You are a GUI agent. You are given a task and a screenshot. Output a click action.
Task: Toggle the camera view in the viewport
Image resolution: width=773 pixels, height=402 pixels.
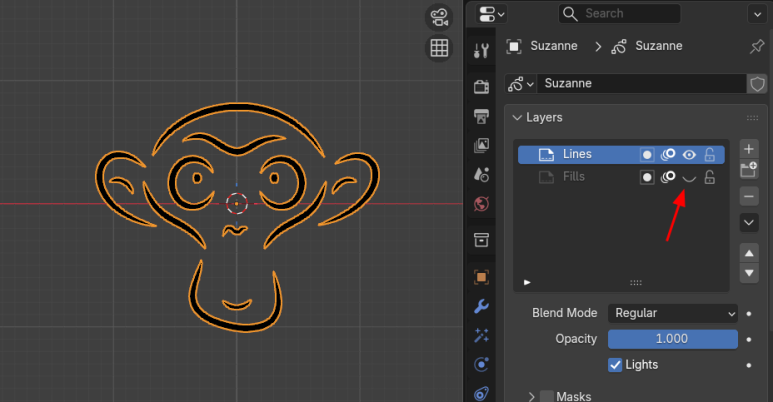tap(439, 17)
